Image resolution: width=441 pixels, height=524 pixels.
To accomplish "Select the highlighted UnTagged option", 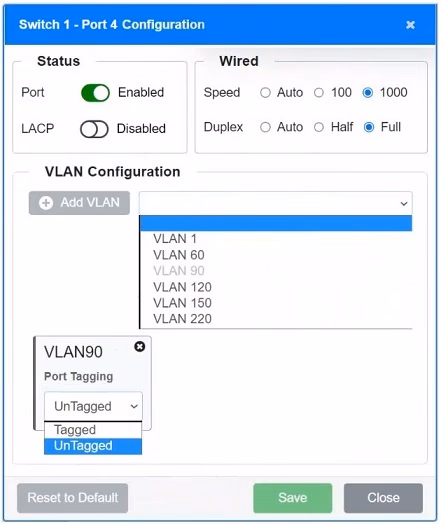I will click(x=93, y=446).
